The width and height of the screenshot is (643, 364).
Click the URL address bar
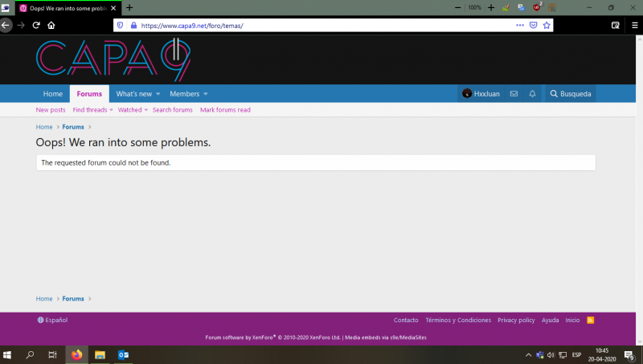click(321, 25)
